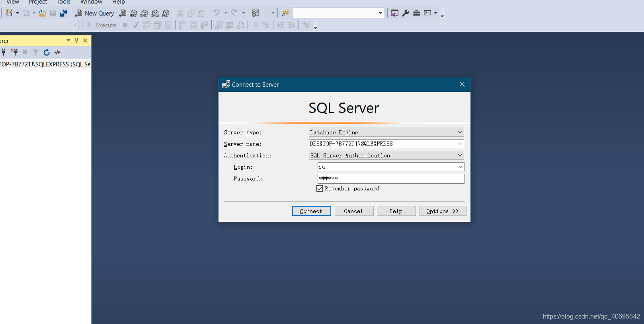Click the Undo arrow icon
This screenshot has width=644, height=324.
click(217, 13)
